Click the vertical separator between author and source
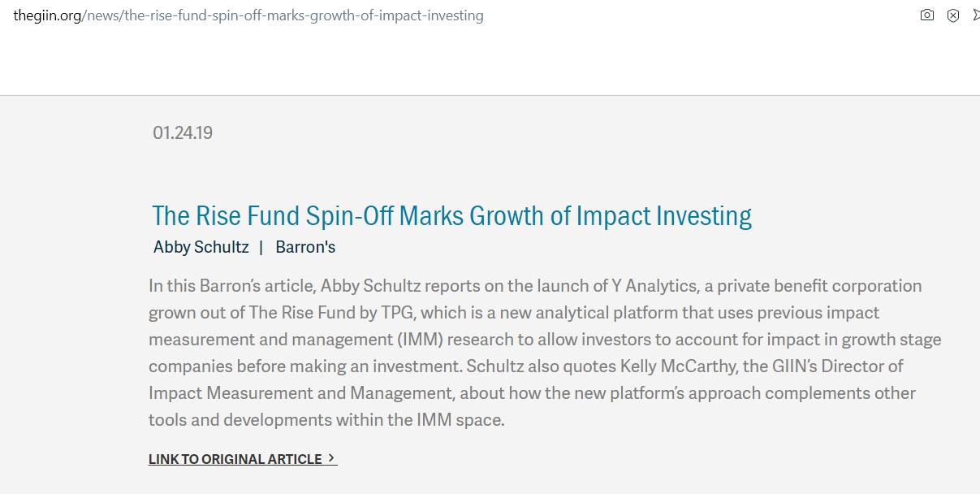 click(261, 247)
